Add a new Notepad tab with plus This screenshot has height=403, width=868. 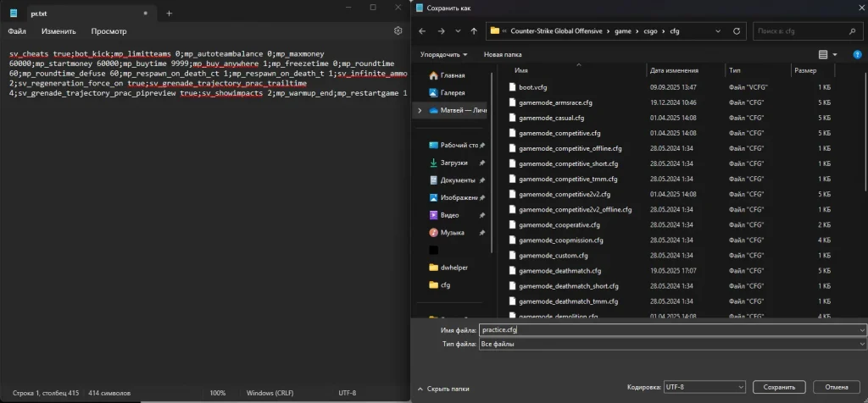pos(169,13)
